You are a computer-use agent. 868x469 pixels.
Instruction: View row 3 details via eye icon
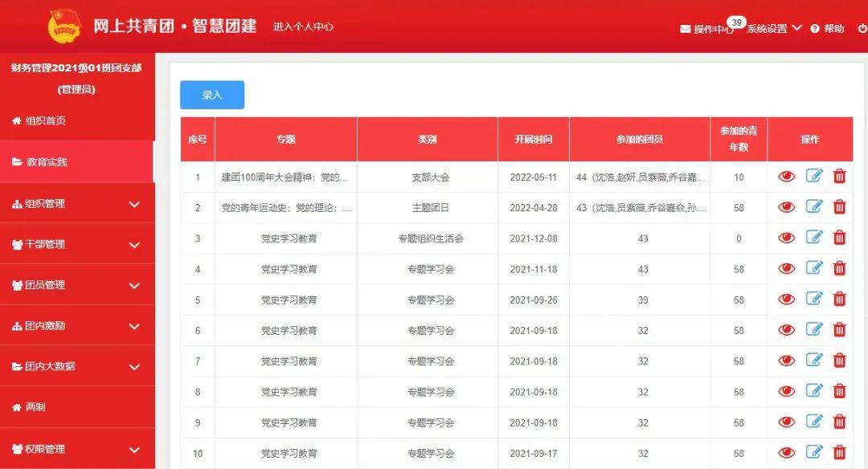787,238
